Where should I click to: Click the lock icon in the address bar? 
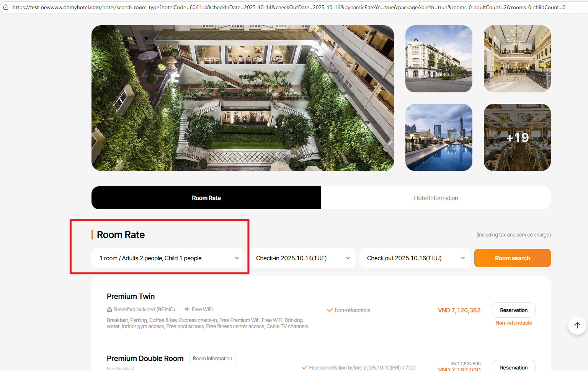coord(6,7)
